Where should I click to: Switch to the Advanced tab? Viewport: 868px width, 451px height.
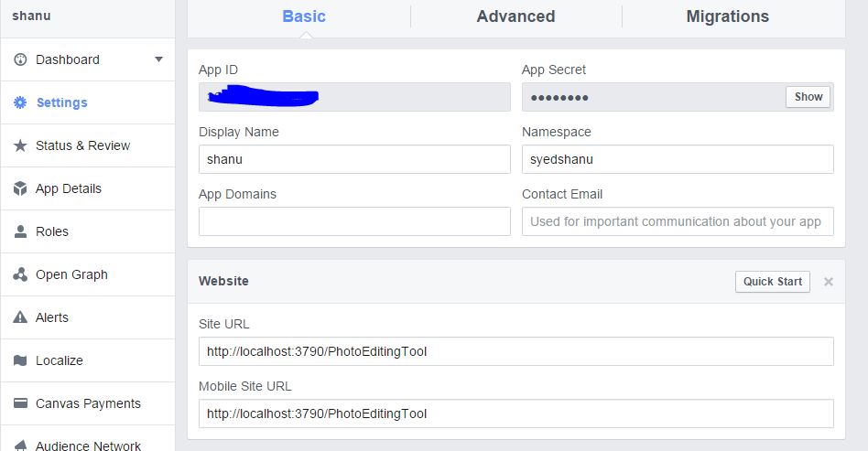click(515, 16)
